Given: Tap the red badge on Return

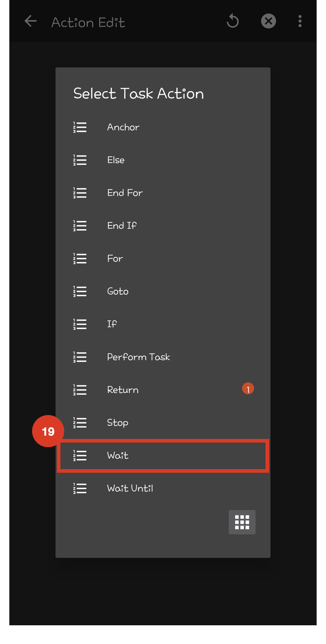Looking at the screenshot, I should pos(248,389).
